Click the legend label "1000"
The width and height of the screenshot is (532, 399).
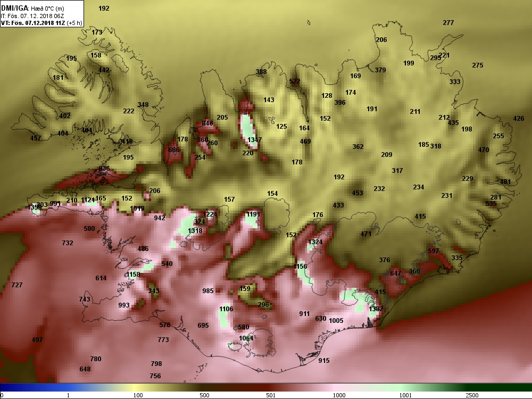339,395
